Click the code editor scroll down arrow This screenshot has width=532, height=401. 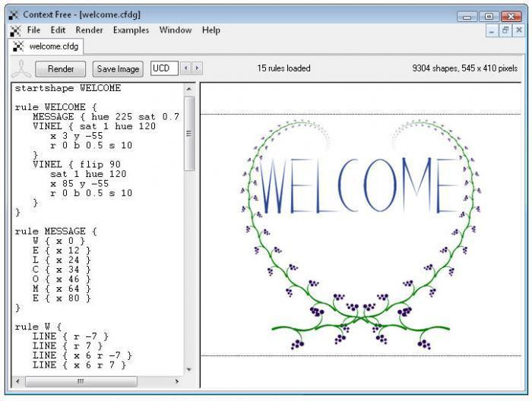(x=189, y=369)
